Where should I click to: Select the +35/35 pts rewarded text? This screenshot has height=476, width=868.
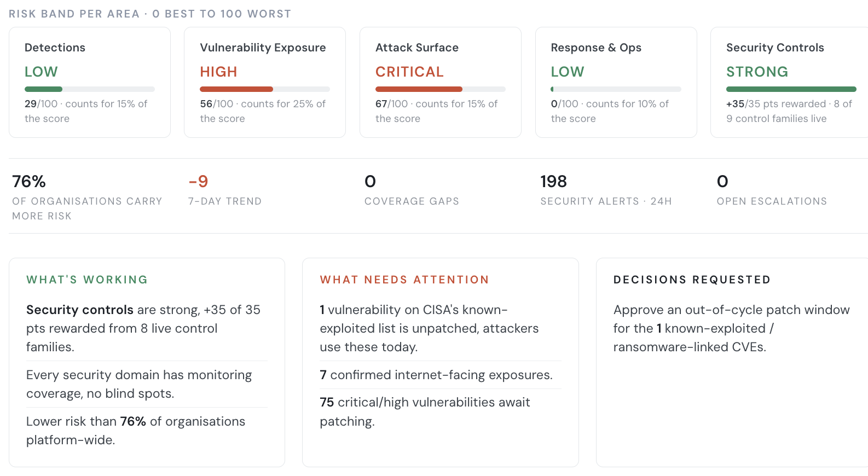pyautogui.click(x=776, y=104)
